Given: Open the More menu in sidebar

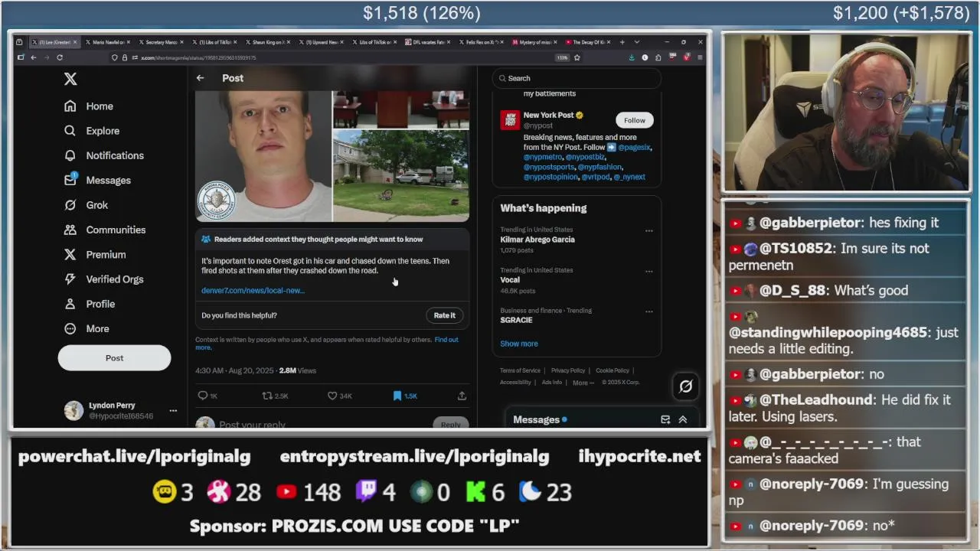Looking at the screenshot, I should (x=87, y=328).
